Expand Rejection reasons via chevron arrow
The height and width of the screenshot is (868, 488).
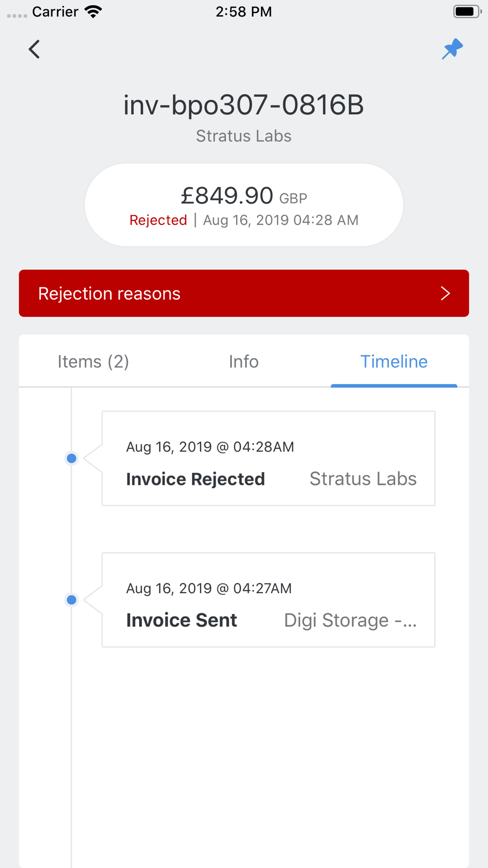pyautogui.click(x=445, y=293)
